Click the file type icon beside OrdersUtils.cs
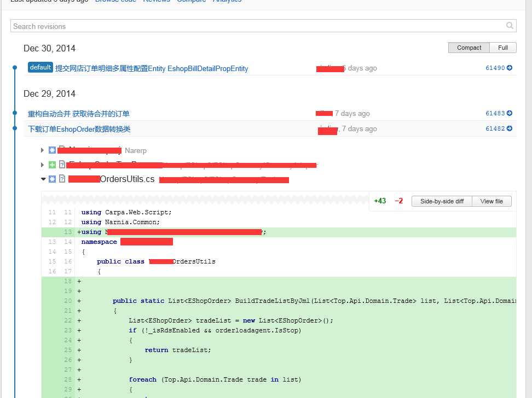The width and height of the screenshot is (532, 398). [x=62, y=179]
